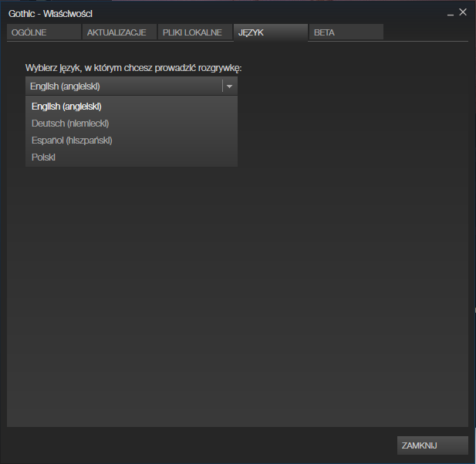
Task: Close the Gothic properties window
Action: pos(463,12)
